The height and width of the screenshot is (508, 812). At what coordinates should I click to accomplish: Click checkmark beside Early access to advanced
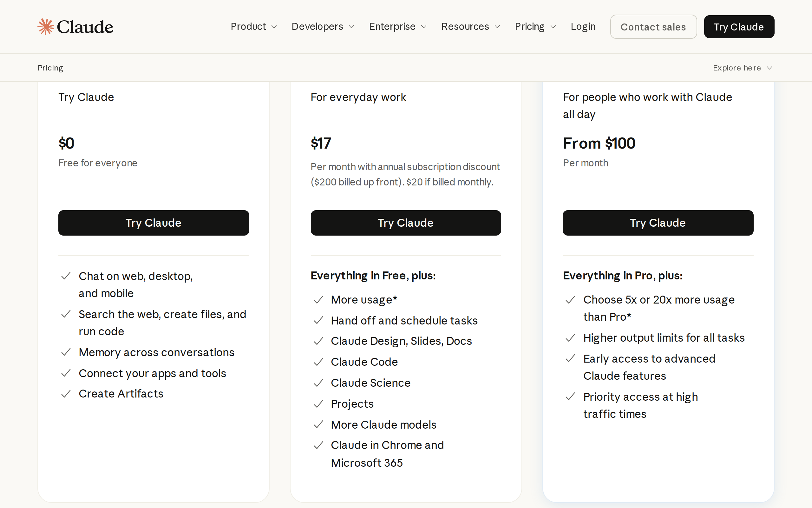[x=570, y=358]
